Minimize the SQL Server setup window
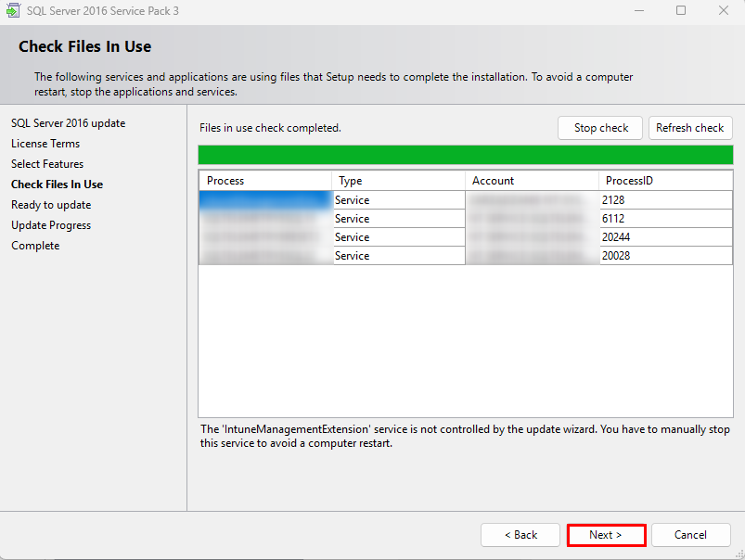 pyautogui.click(x=639, y=10)
